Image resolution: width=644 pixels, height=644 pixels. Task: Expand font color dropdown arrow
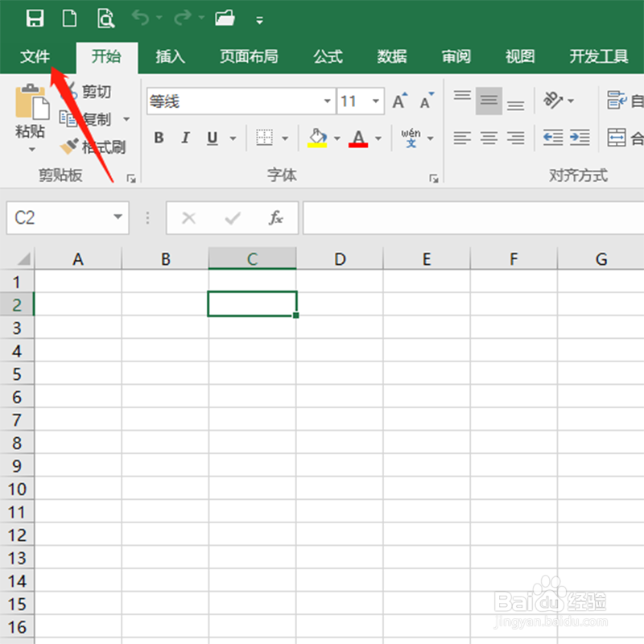(x=378, y=138)
